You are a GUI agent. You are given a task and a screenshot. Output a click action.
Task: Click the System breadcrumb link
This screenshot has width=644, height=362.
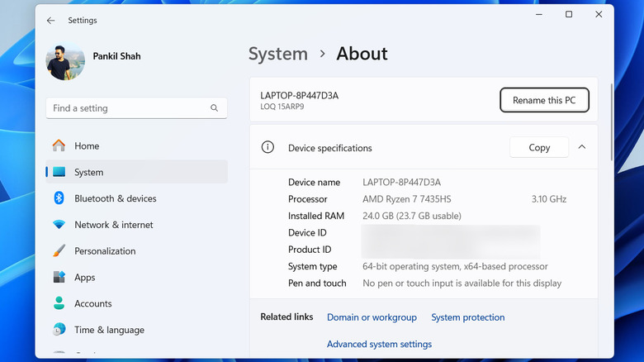(x=278, y=54)
